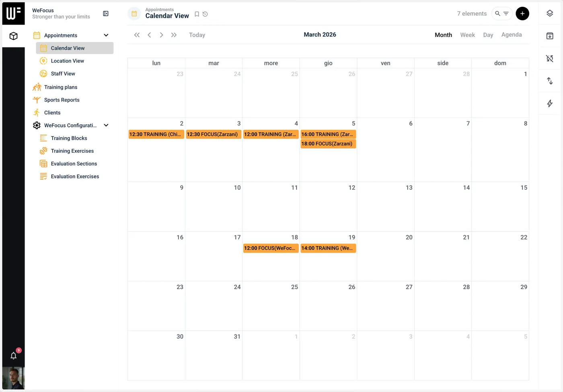Screen dimensions: 563x392
Task: Open 18:00 FOCUS(Zarzani) event on March 5
Action: pos(328,144)
